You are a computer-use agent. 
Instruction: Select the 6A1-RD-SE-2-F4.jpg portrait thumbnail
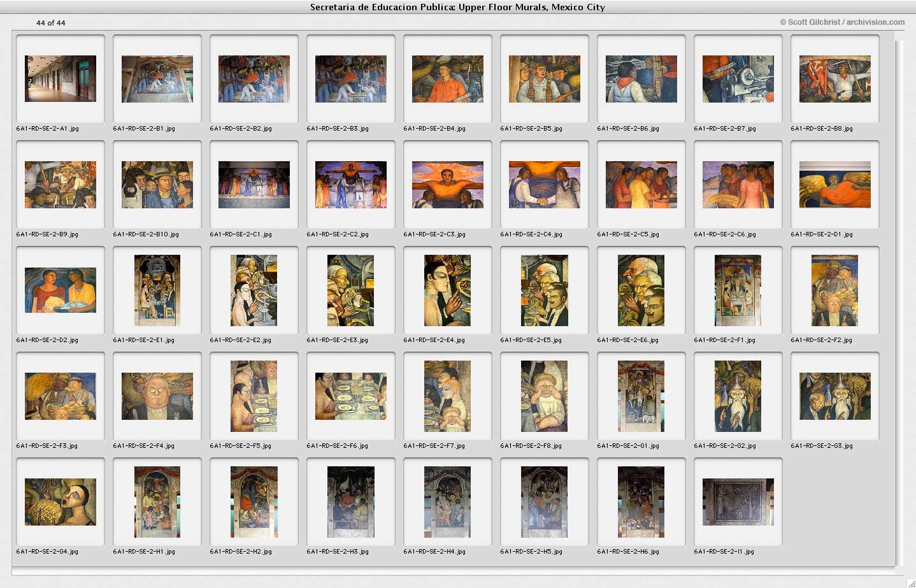[x=157, y=396]
